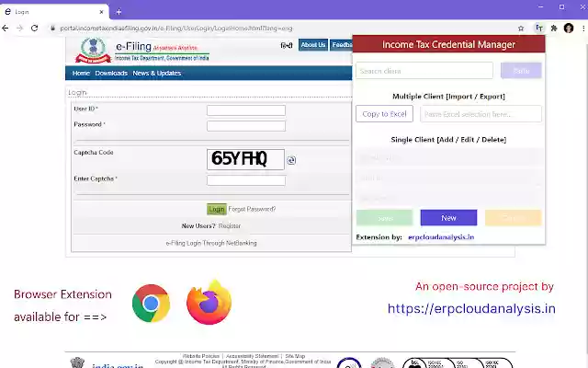Click the Register link

click(x=230, y=225)
